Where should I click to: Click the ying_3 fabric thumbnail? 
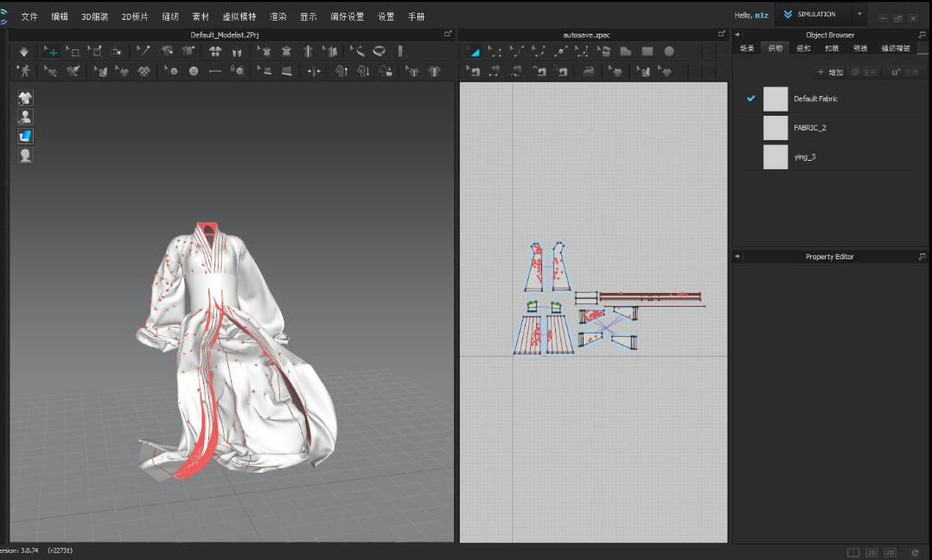[776, 156]
